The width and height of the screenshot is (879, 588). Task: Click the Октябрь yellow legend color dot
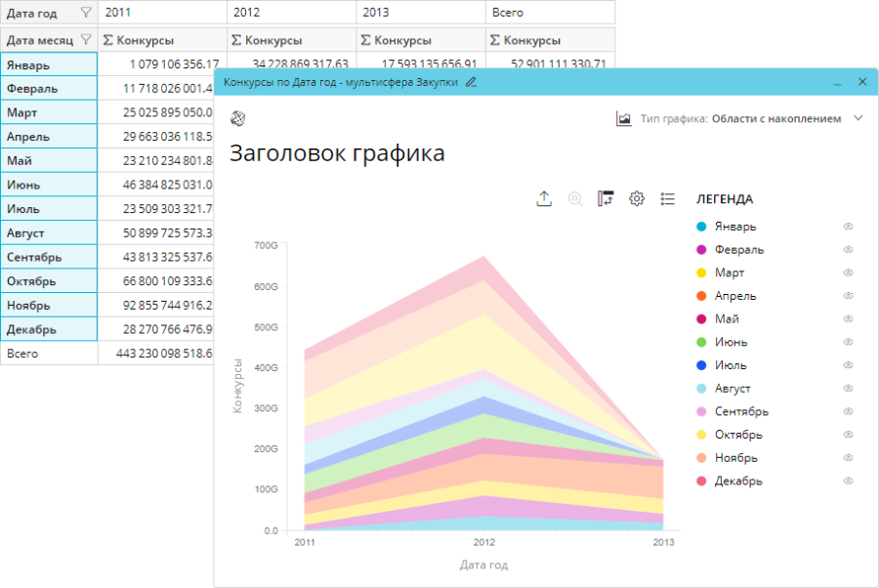click(x=701, y=435)
